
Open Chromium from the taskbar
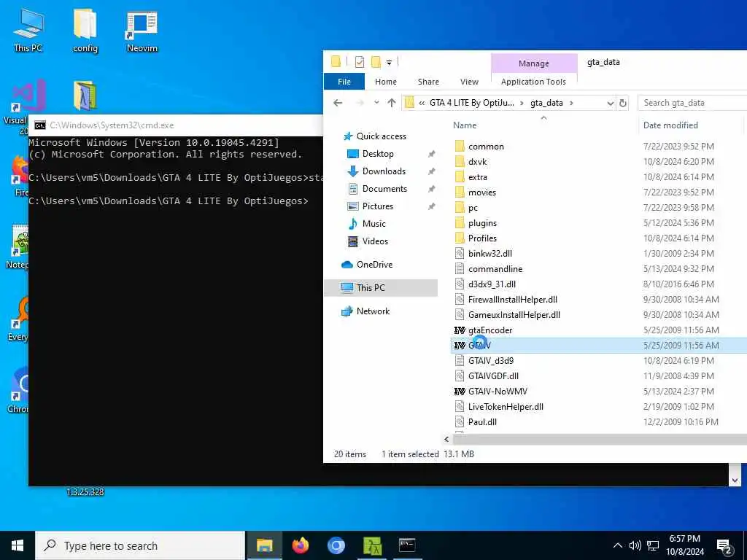coord(336,545)
